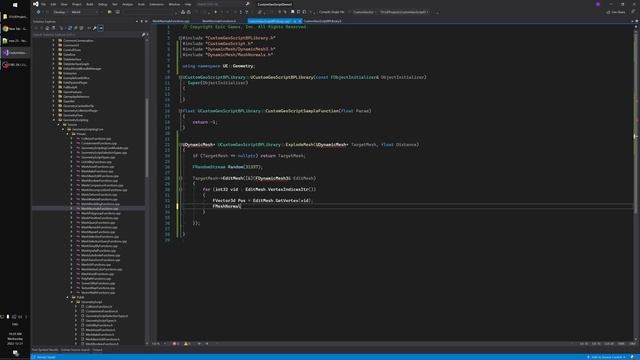Open the solution configuration dropdown

pyautogui.click(x=60, y=12)
